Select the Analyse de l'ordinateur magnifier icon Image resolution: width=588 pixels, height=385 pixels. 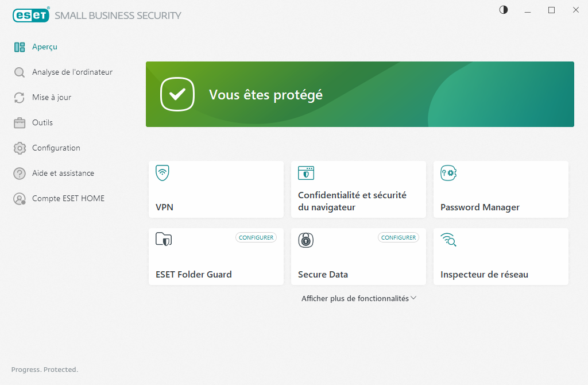(19, 72)
